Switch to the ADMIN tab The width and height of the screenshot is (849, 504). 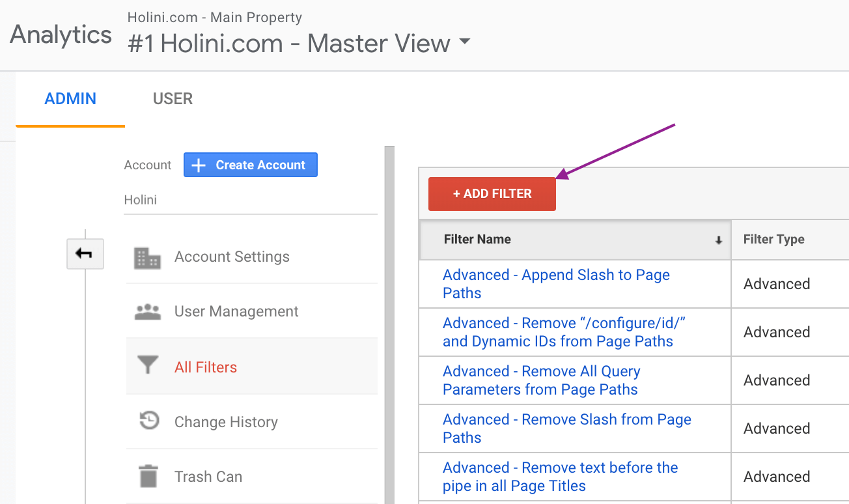(x=70, y=99)
